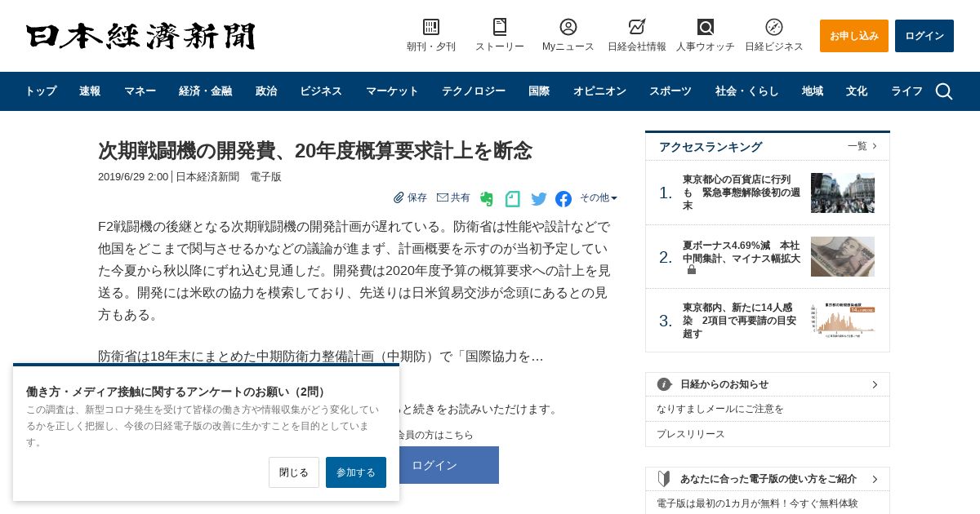Click the lock icon on 夏ボーナス article

click(692, 269)
